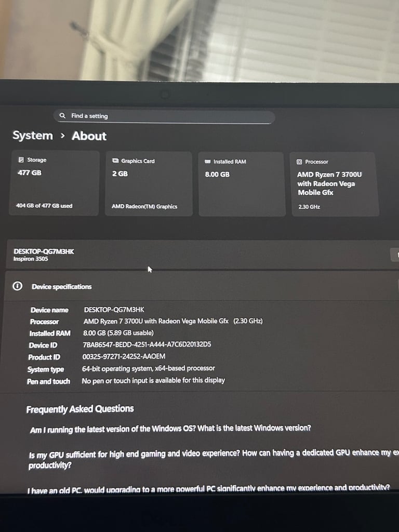This screenshot has height=532, width=399.
Task: Open the Storage card
Action: pyautogui.click(x=54, y=183)
